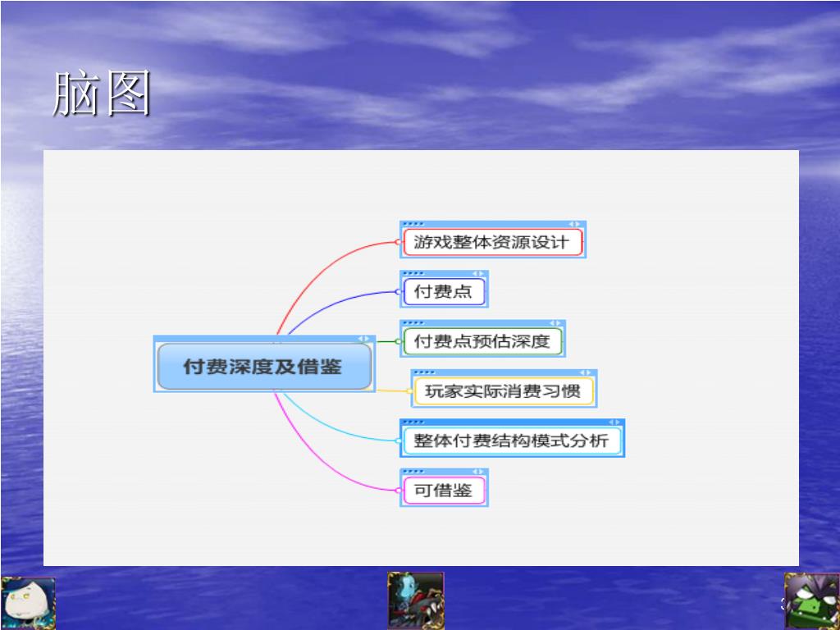Click the 脑图 slide title
840x630 pixels.
(x=102, y=94)
